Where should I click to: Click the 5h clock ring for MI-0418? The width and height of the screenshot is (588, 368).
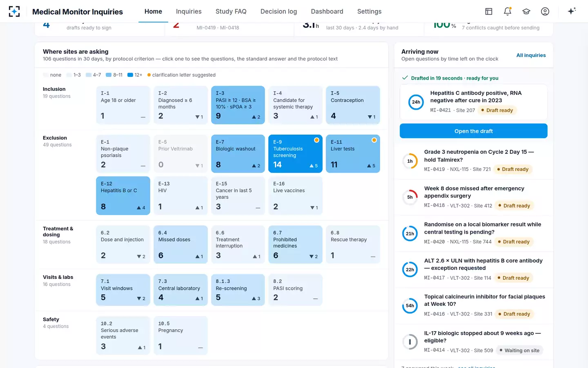coord(410,197)
